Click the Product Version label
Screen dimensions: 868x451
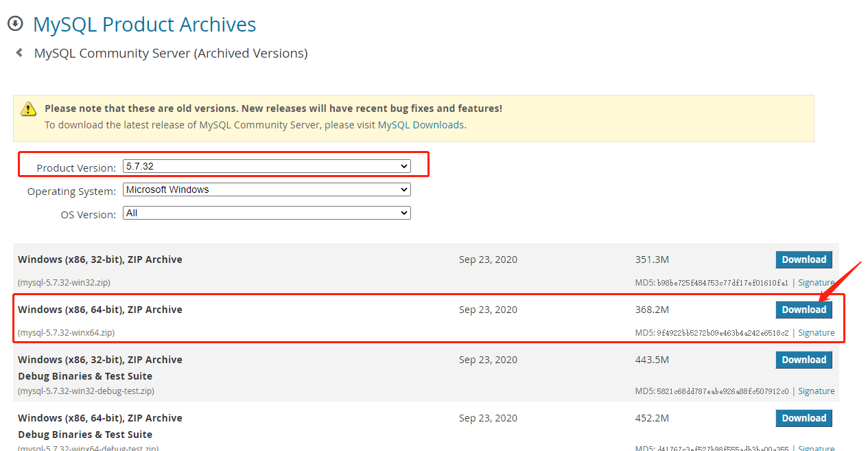(76, 168)
